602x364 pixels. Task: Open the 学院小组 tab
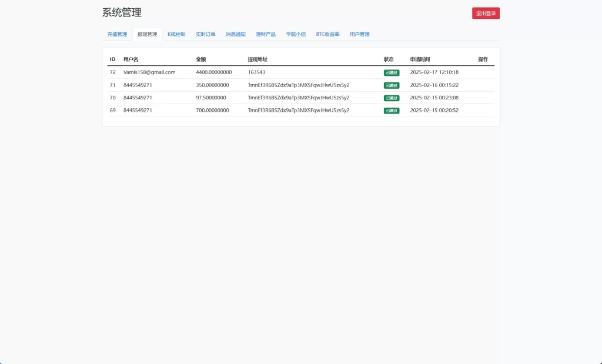(296, 34)
